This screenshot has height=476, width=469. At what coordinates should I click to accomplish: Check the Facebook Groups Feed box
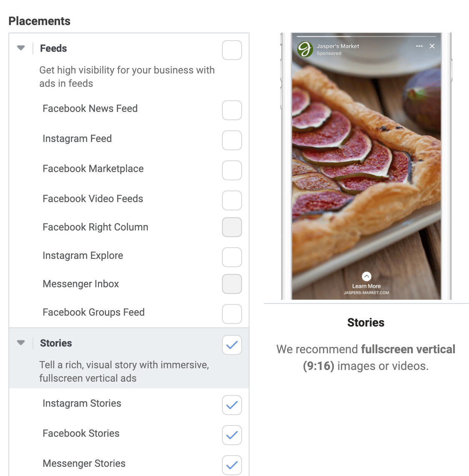232,314
